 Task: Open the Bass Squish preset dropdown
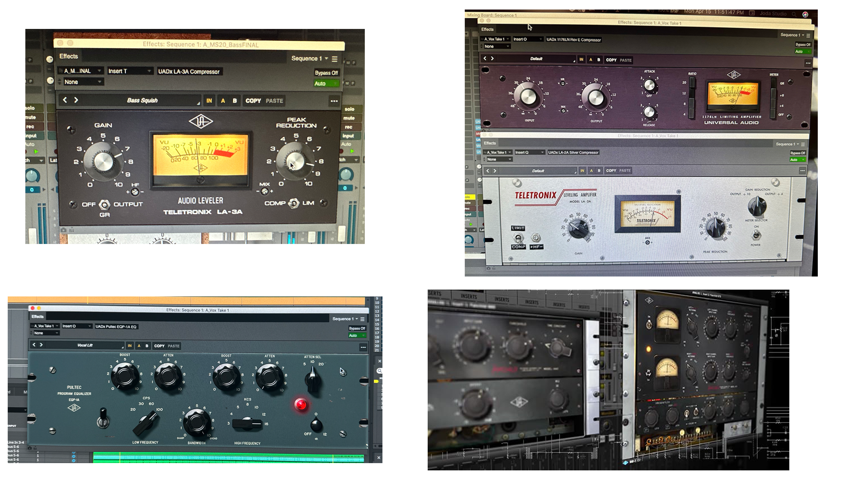(142, 100)
